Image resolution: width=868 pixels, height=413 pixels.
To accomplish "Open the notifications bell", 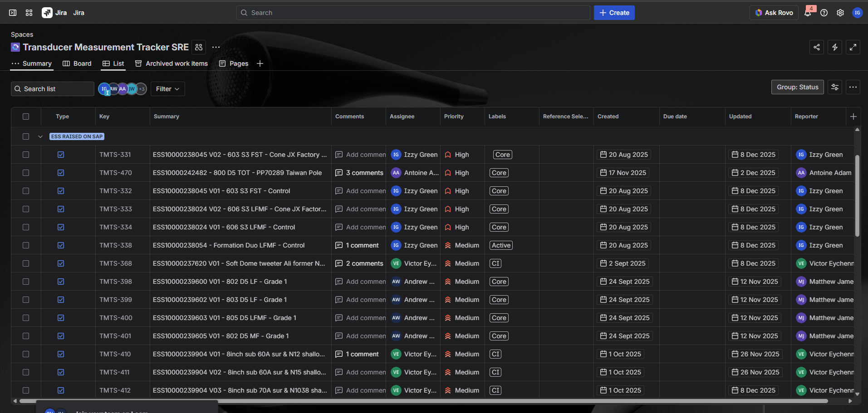I will (808, 13).
